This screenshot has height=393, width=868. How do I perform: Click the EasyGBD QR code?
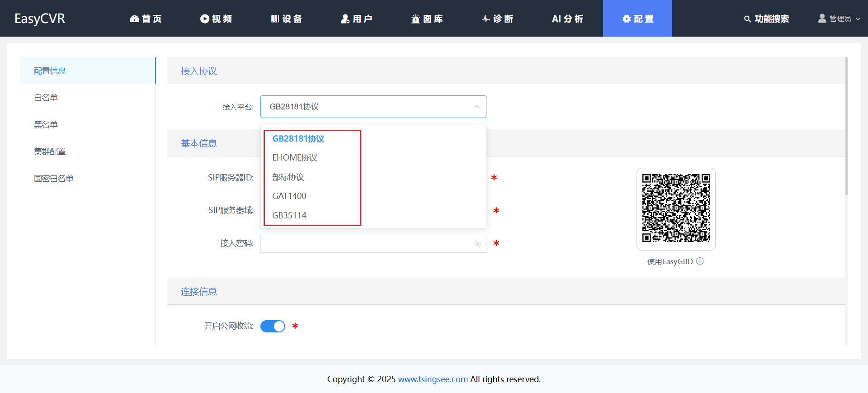676,208
